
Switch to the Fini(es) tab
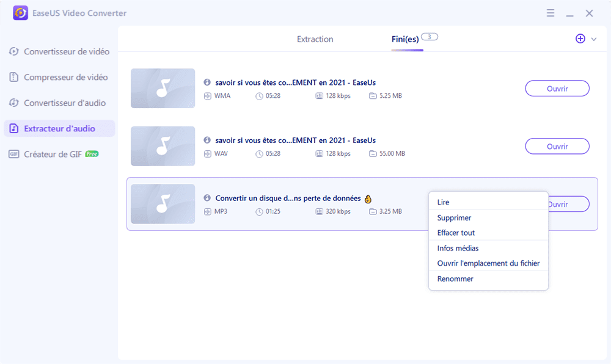coord(405,39)
